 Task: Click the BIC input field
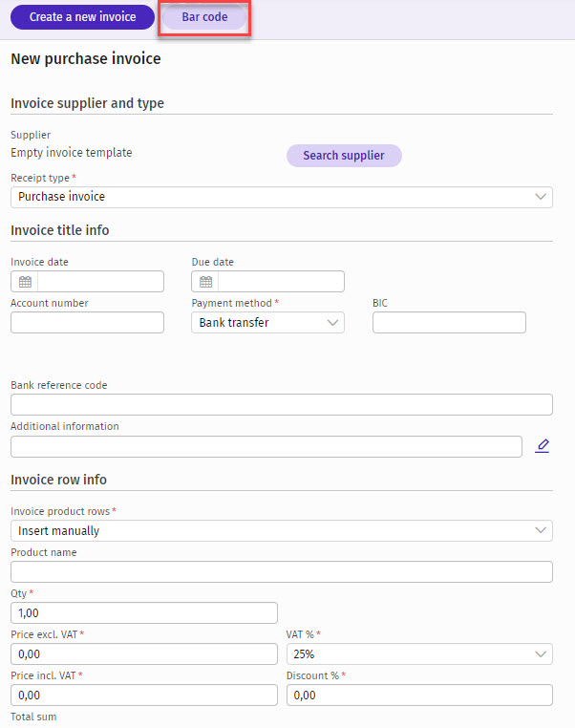click(449, 323)
